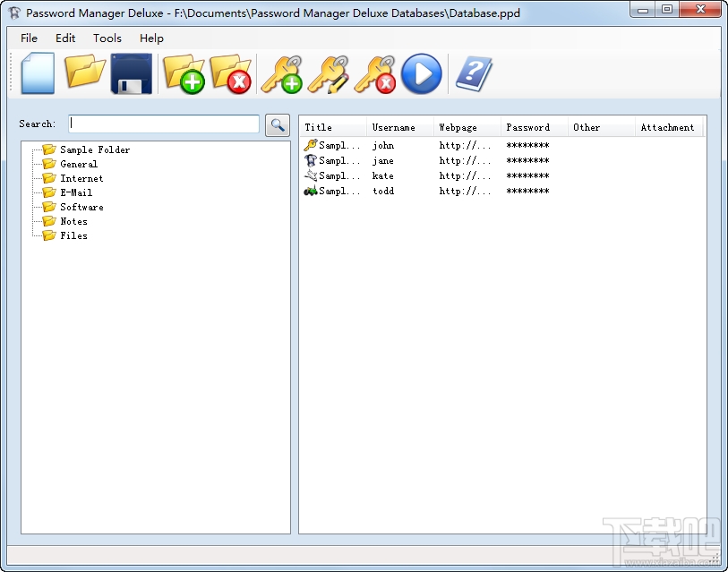The image size is (728, 572).
Task: Open the File menu
Action: click(x=29, y=38)
